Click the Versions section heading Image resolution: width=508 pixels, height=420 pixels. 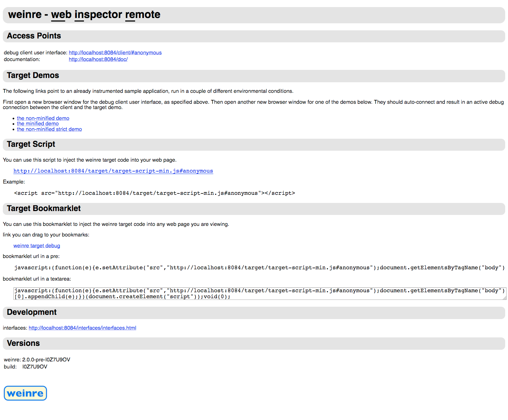pos(23,343)
